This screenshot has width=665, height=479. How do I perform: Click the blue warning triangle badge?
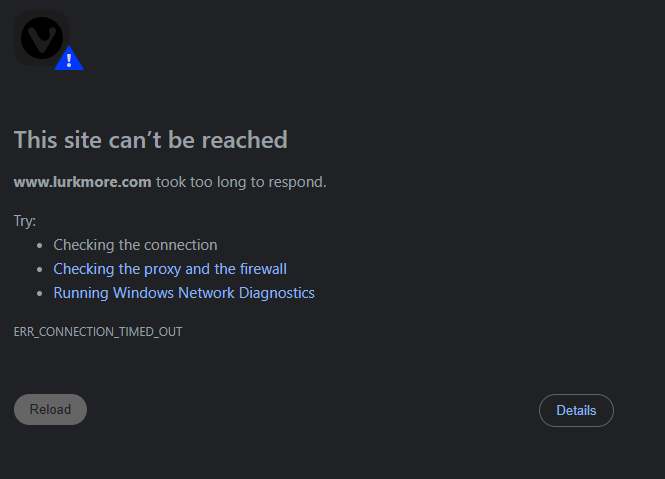[69, 60]
